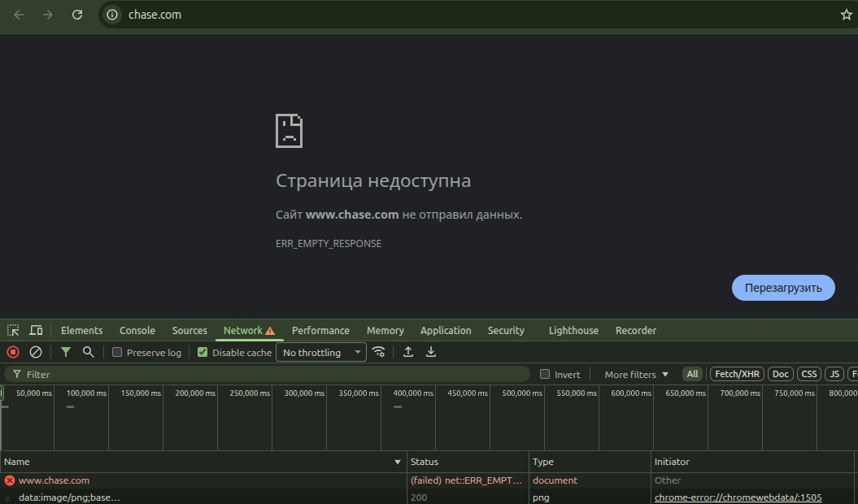This screenshot has height=504, width=858.
Task: Bookmark this page with the star icon
Action: (x=846, y=15)
